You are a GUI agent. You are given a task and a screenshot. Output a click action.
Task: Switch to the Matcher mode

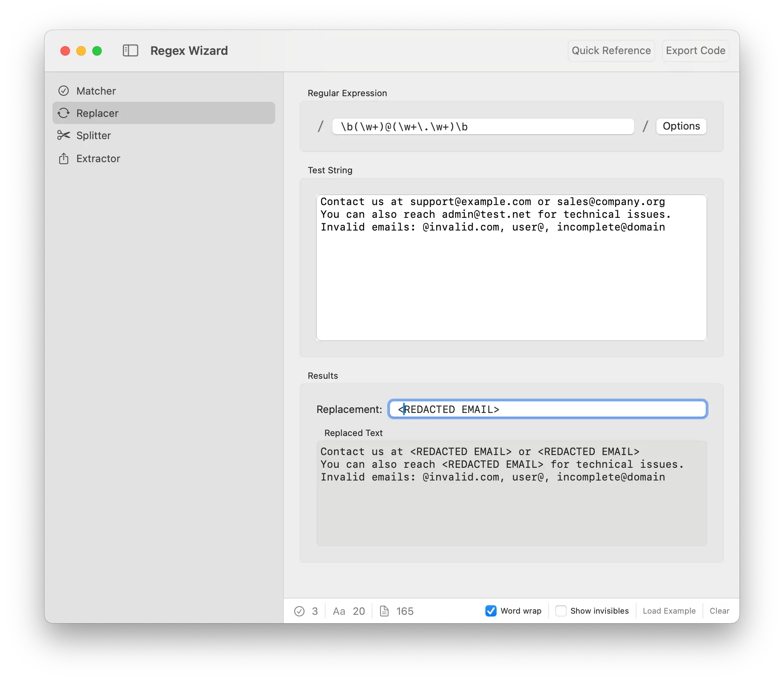96,91
